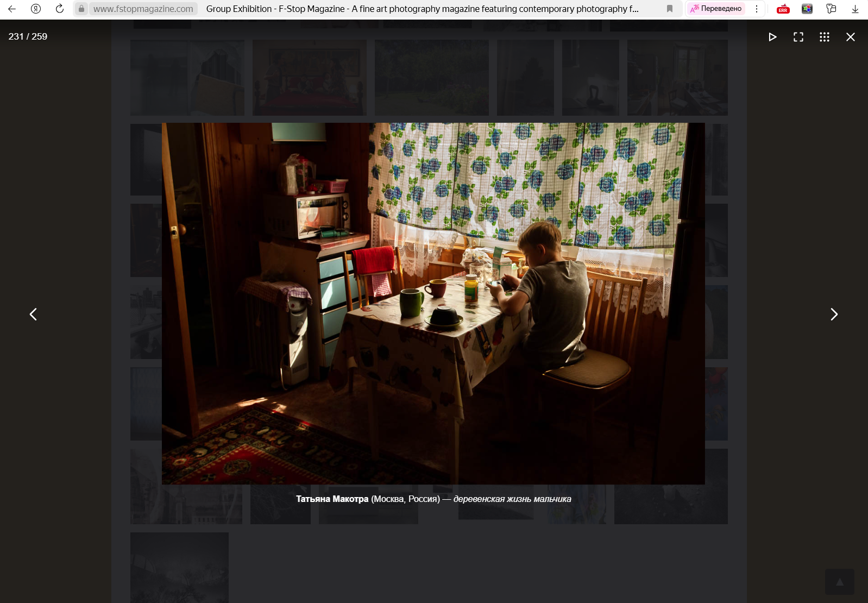Start the lightbox slideshow playback
The height and width of the screenshot is (603, 868).
point(772,37)
